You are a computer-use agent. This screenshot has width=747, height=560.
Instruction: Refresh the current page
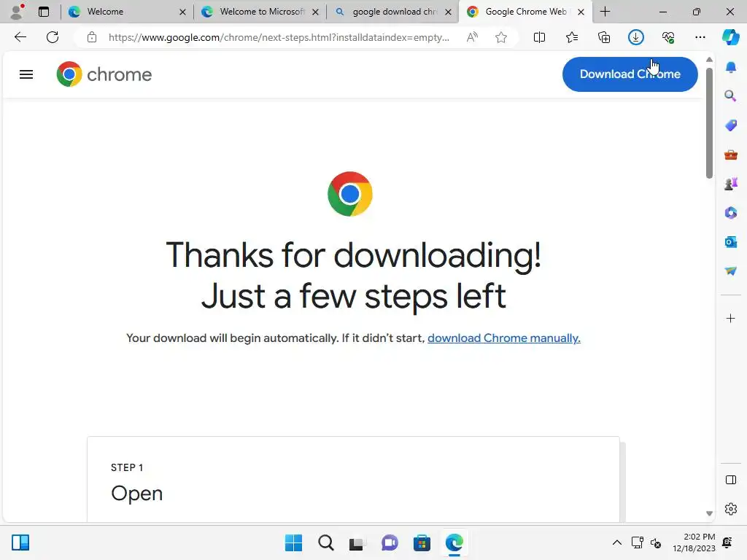click(x=53, y=37)
